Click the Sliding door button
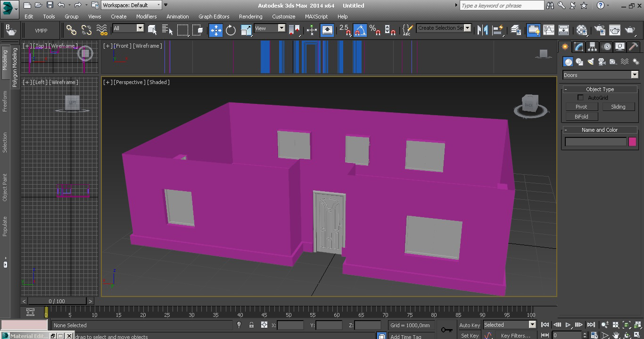The width and height of the screenshot is (644, 339). [618, 107]
